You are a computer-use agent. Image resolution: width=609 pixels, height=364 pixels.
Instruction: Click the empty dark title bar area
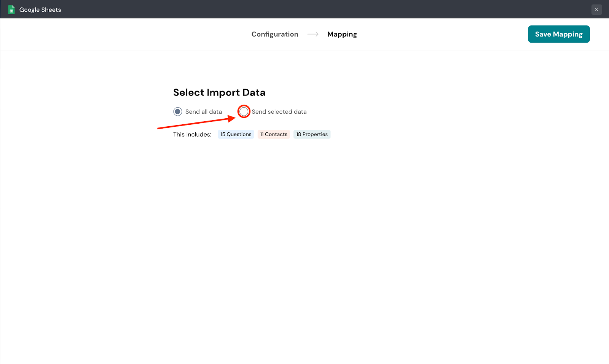[304, 9]
